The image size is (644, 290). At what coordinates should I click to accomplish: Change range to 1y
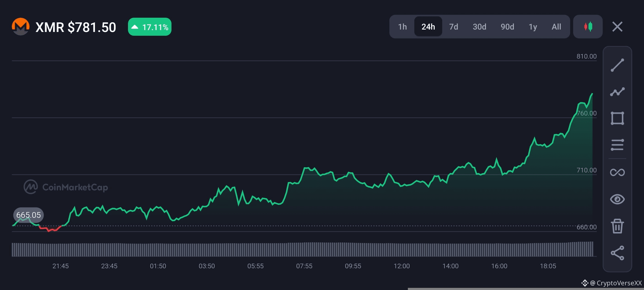click(533, 27)
